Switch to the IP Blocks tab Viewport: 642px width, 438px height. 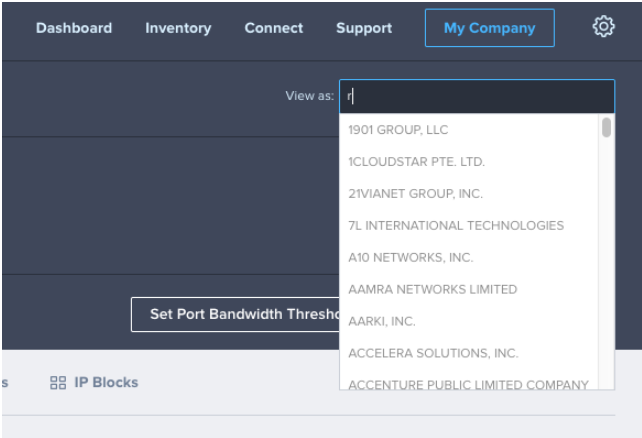[x=94, y=383]
